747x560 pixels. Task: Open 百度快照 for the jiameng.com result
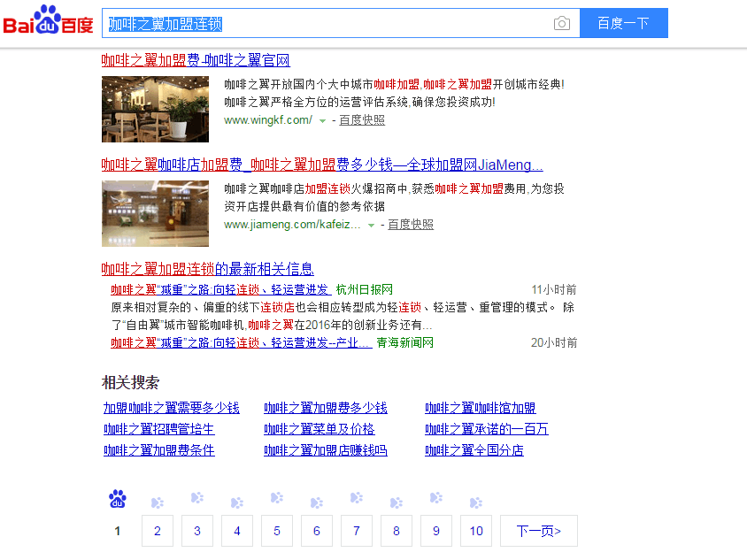point(411,225)
